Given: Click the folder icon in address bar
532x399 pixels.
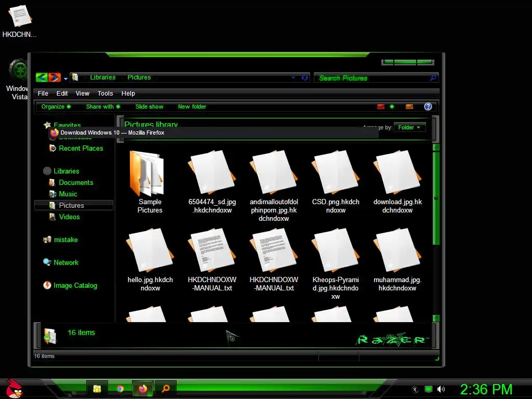Looking at the screenshot, I should [75, 77].
